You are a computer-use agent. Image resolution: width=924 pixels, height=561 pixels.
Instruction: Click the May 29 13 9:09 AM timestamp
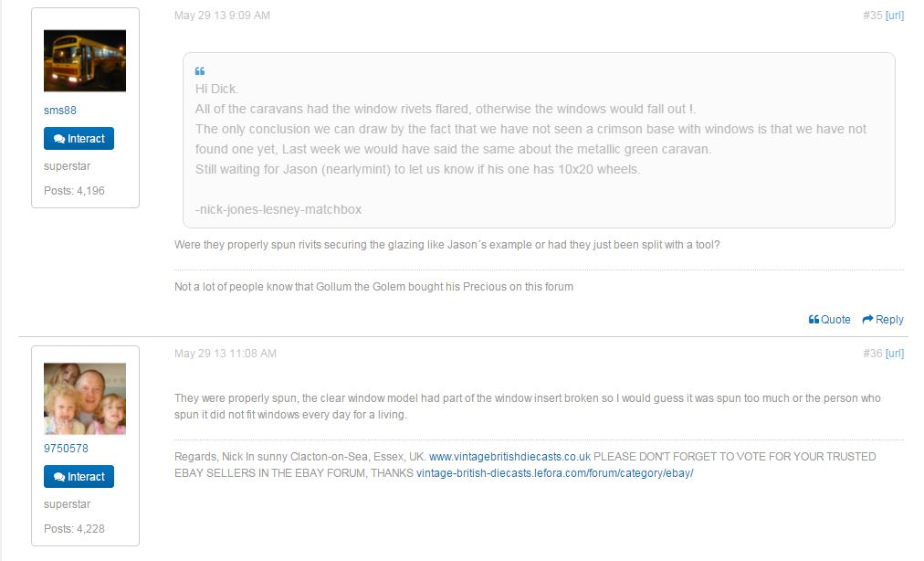222,16
